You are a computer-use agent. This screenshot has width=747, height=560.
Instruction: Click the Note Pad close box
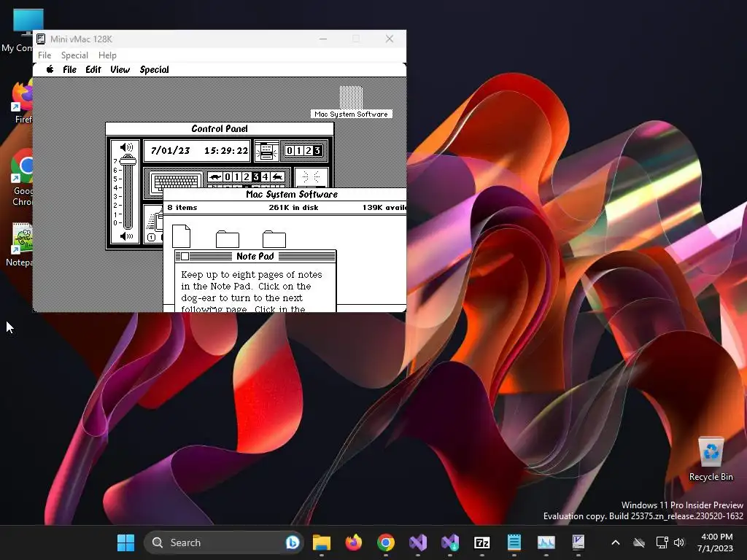(x=185, y=257)
